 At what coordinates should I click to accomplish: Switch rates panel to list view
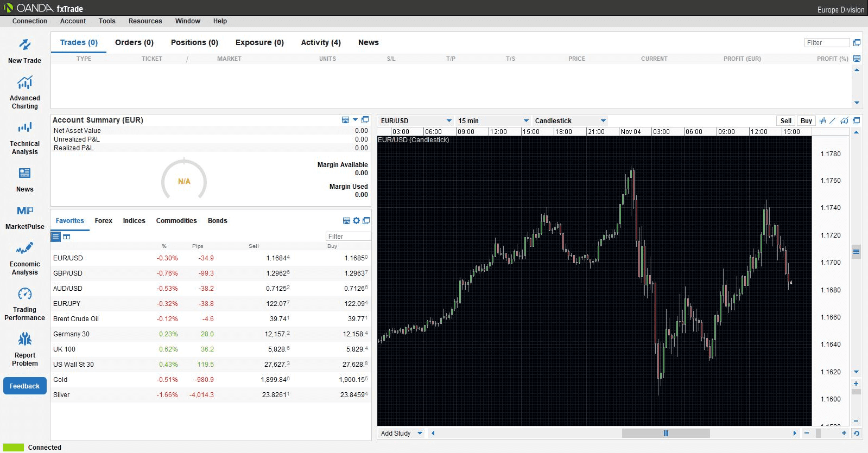click(56, 237)
